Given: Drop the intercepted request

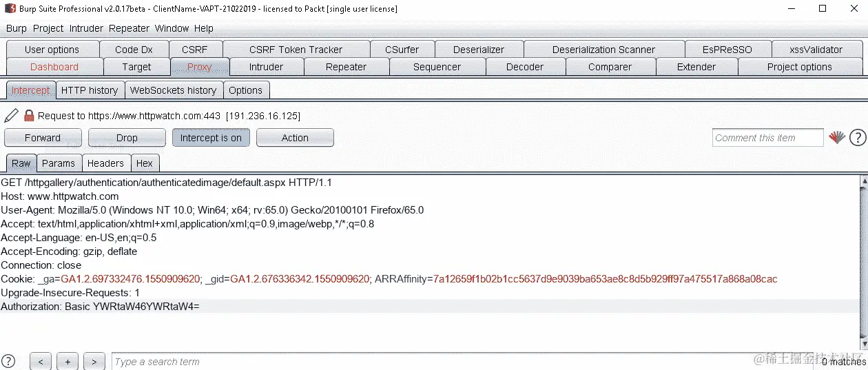Looking at the screenshot, I should (x=127, y=138).
